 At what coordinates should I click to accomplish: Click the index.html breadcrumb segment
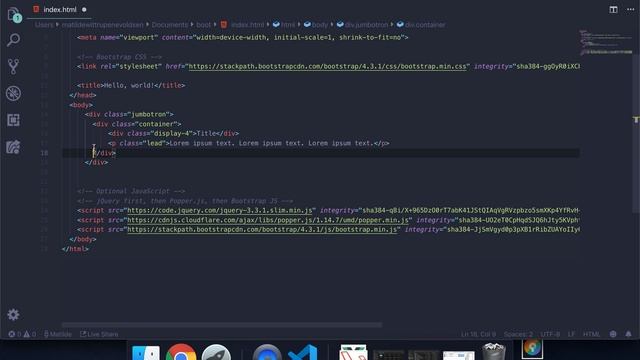[x=242, y=25]
